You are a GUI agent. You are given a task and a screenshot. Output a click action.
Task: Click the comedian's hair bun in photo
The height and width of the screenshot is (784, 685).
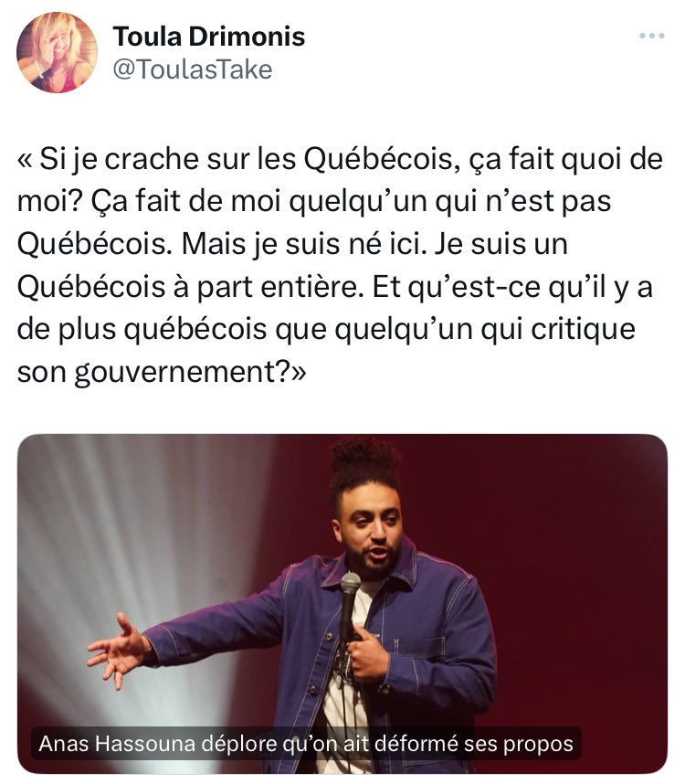(x=364, y=458)
